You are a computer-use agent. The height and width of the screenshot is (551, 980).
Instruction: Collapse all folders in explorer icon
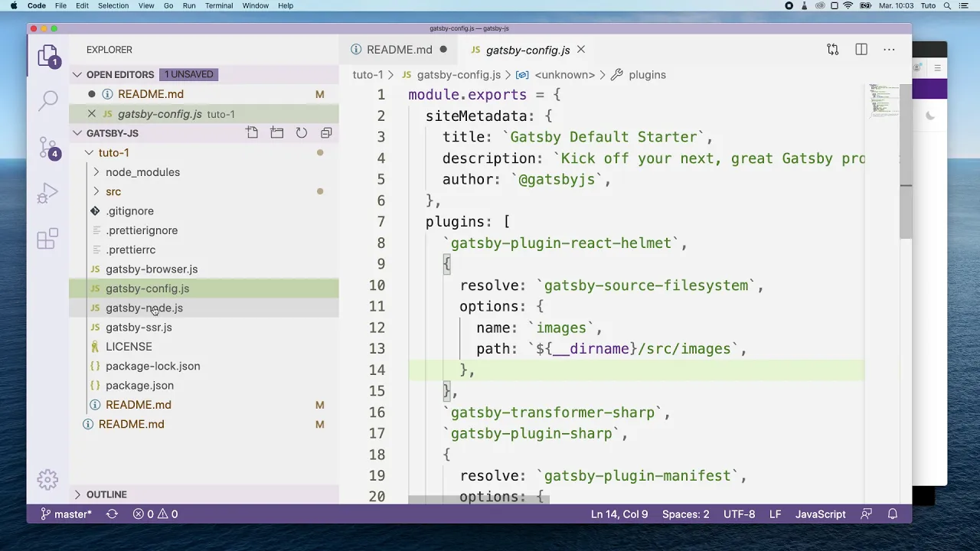coord(326,133)
